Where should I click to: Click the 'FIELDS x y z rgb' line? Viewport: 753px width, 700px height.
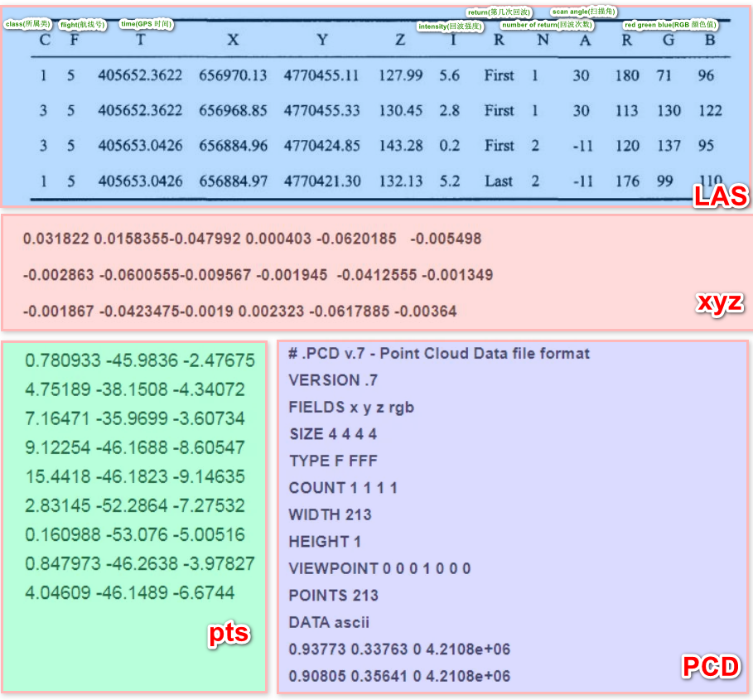pos(351,407)
